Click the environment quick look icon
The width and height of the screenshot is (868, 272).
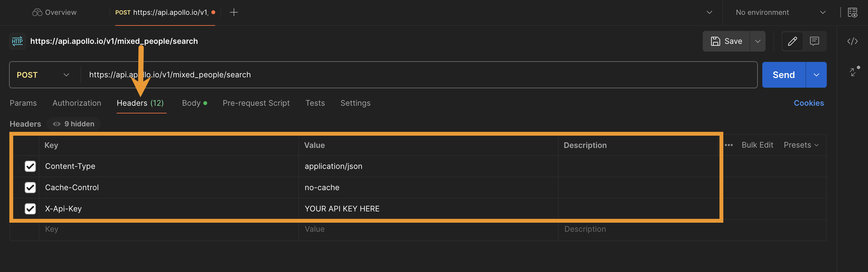[x=853, y=12]
